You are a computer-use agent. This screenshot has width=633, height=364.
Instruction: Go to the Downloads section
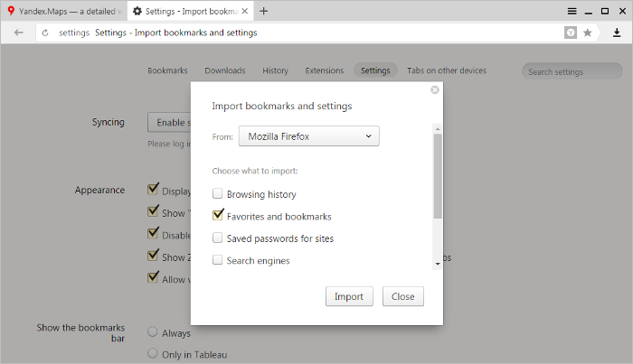(x=225, y=70)
